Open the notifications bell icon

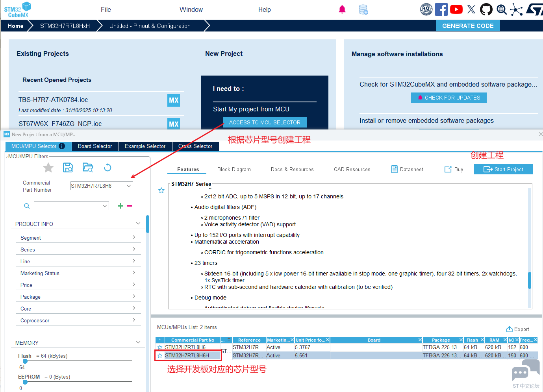pos(342,9)
